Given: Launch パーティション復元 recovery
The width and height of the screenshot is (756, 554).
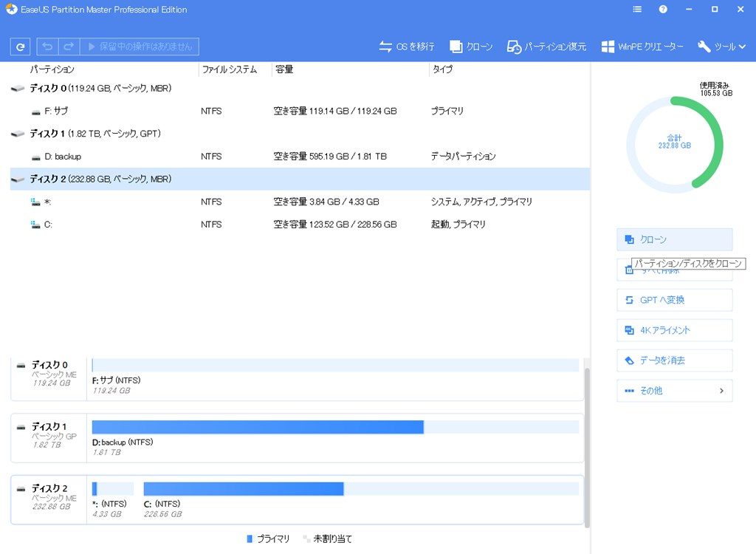Looking at the screenshot, I should [x=546, y=47].
